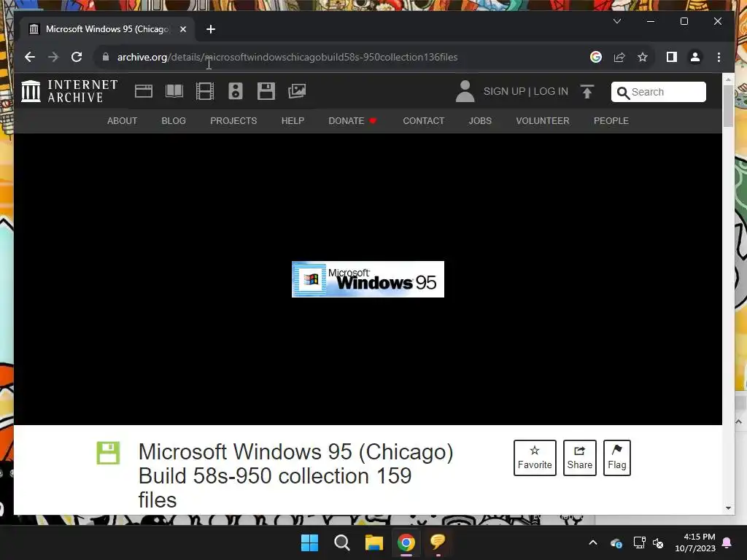This screenshot has width=747, height=560.
Task: Open the BLOG menu item
Action: click(174, 121)
